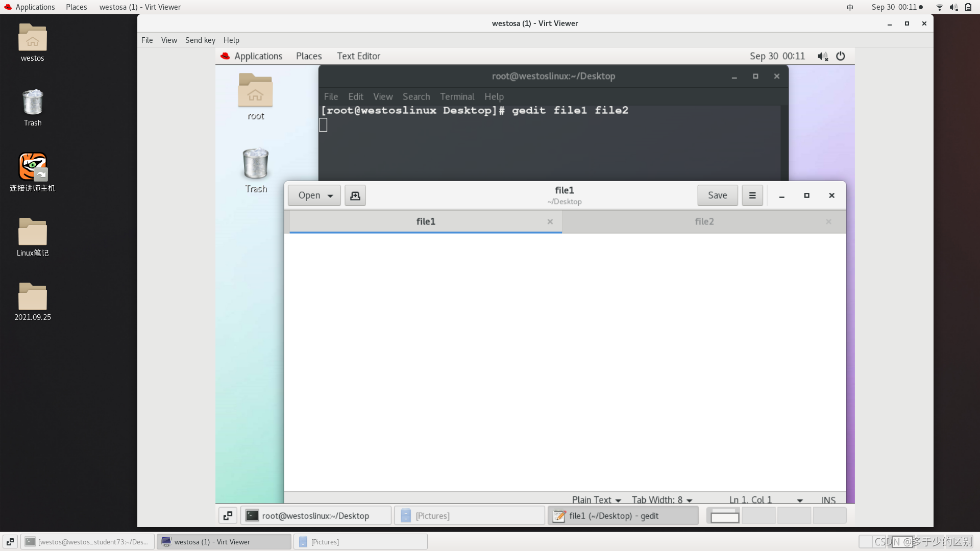
Task: Click the new document icon in gedit
Action: tap(355, 195)
